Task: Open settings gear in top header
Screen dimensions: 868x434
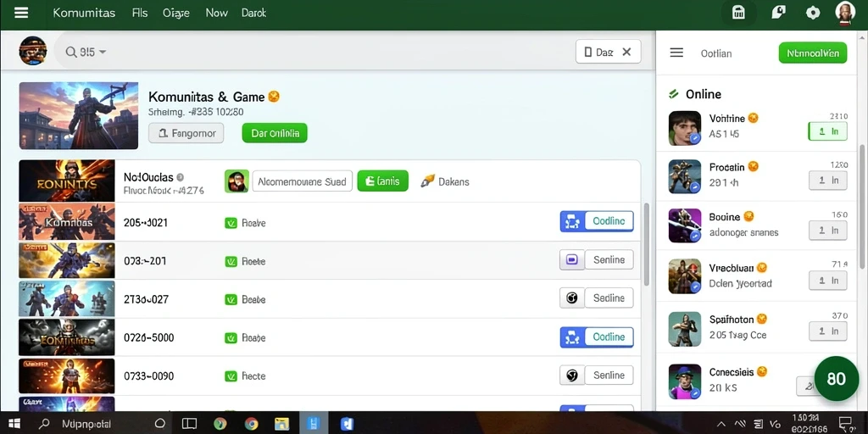Action: tap(813, 13)
